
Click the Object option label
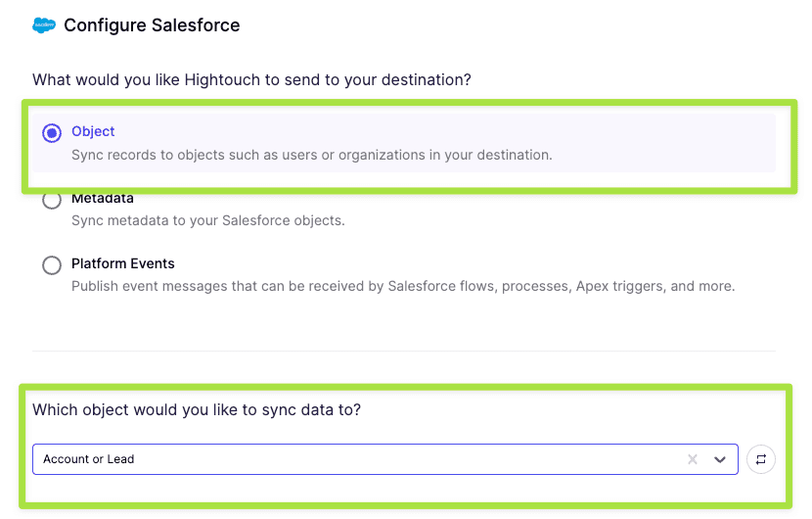click(x=93, y=131)
